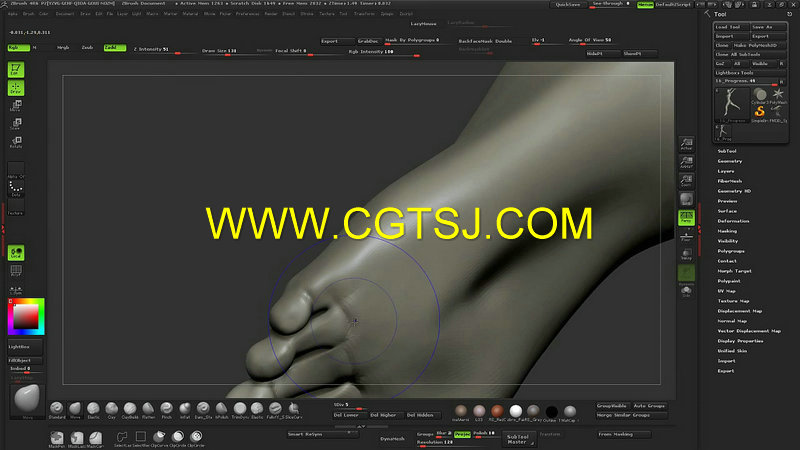
Task: Pick the Standard brush icon
Action: coord(57,409)
